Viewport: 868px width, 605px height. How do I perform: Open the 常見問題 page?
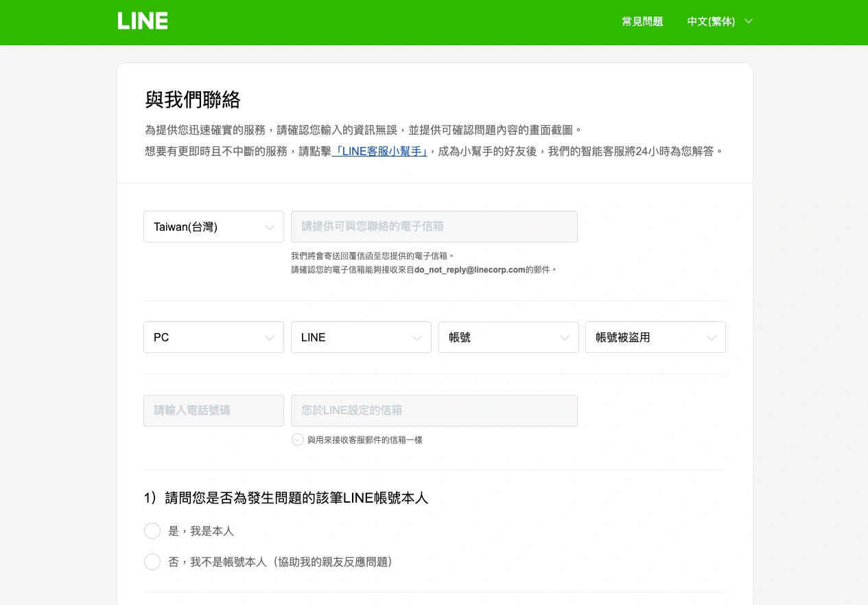(642, 21)
